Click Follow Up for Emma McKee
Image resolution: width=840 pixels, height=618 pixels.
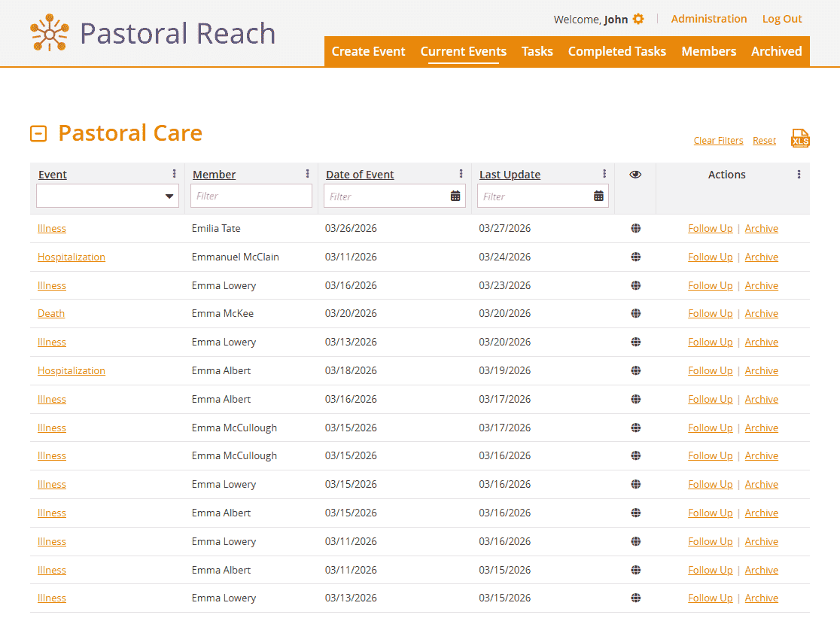(x=711, y=313)
